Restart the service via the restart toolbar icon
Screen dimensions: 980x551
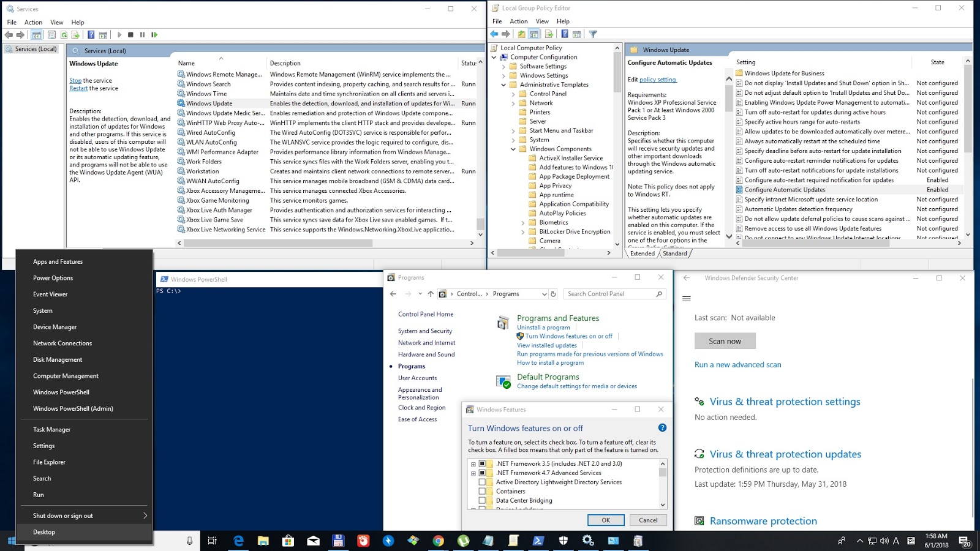[154, 34]
